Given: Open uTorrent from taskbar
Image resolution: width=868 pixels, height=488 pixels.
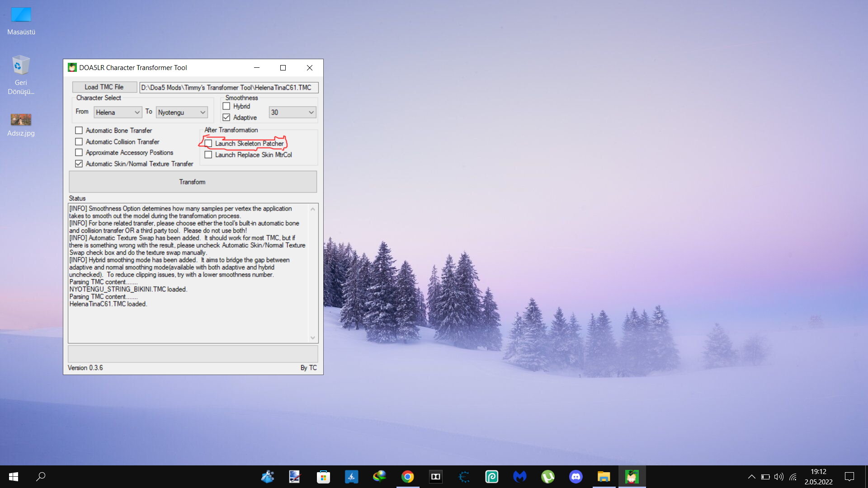Looking at the screenshot, I should tap(548, 477).
